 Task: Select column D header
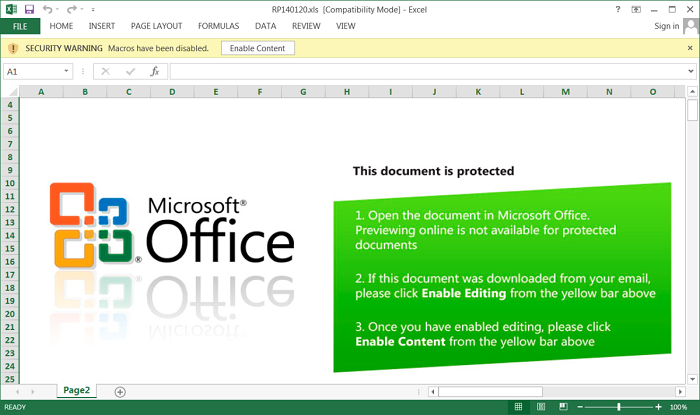pos(172,92)
